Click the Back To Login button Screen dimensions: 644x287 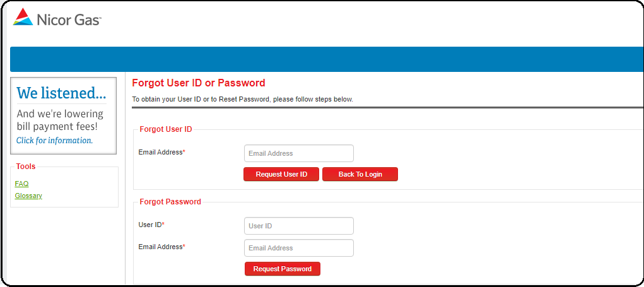coord(360,174)
